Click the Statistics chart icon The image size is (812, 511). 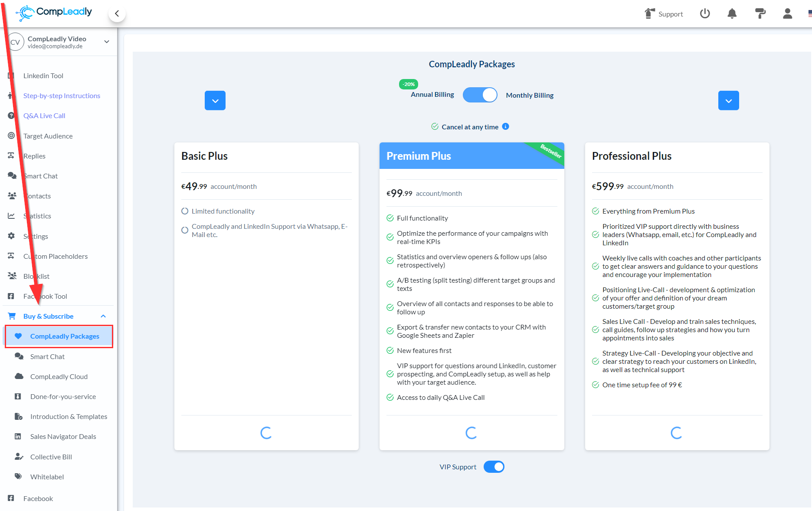click(x=11, y=216)
